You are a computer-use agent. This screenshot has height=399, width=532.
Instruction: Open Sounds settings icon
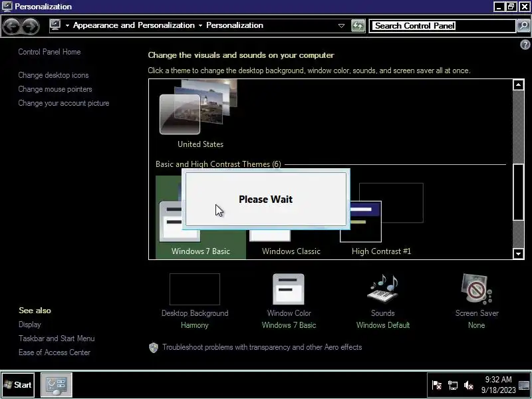coord(383,289)
